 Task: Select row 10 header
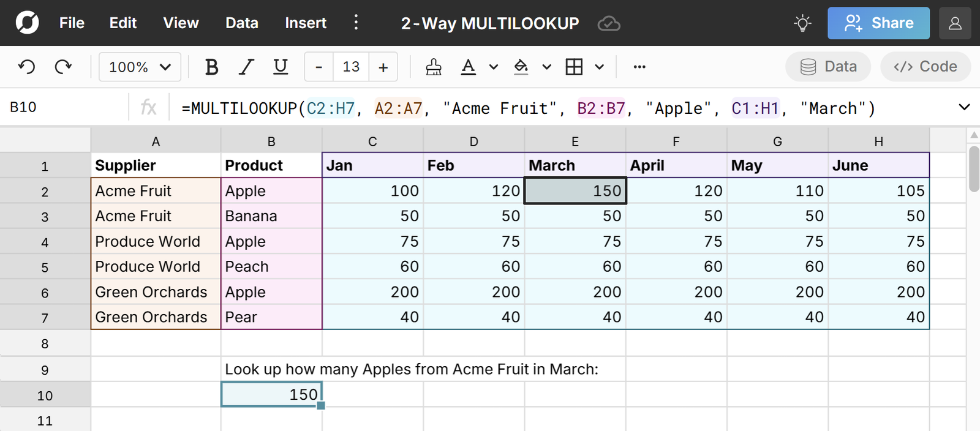click(x=45, y=395)
